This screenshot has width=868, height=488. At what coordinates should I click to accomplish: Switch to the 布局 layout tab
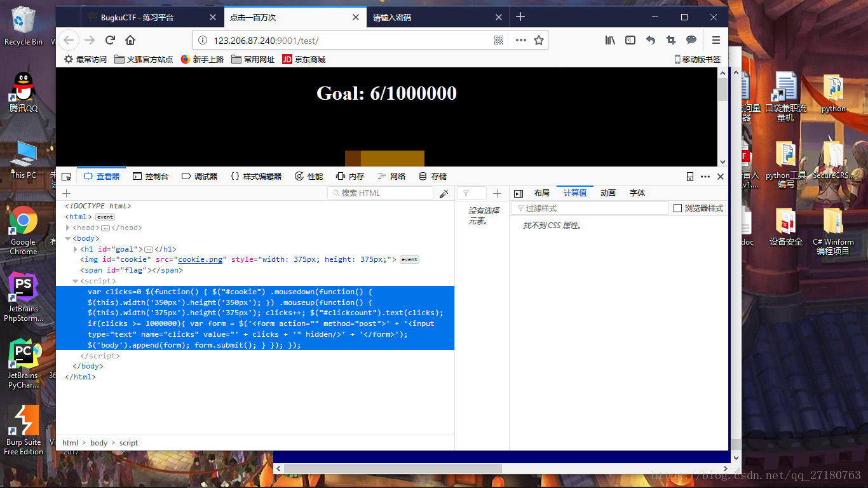click(542, 193)
